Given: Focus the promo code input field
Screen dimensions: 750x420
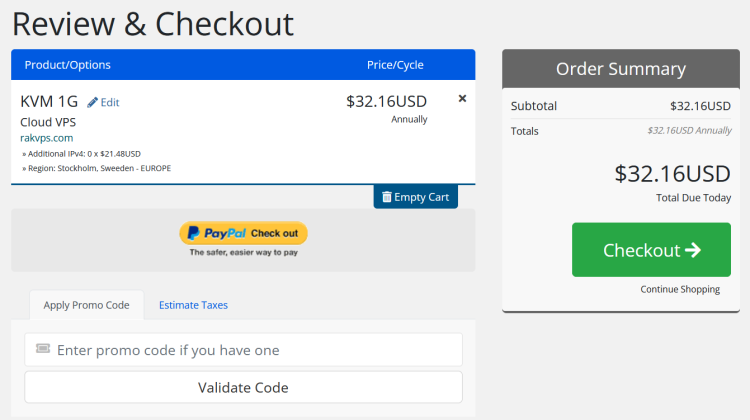Looking at the screenshot, I should (243, 350).
